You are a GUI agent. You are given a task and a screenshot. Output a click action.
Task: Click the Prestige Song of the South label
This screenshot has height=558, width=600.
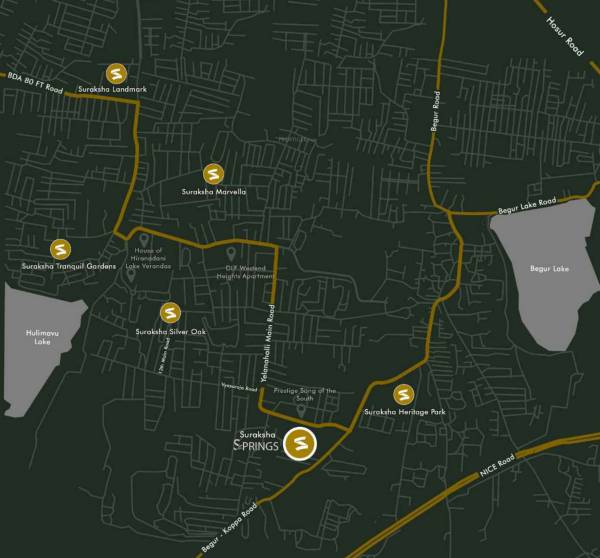coord(305,394)
